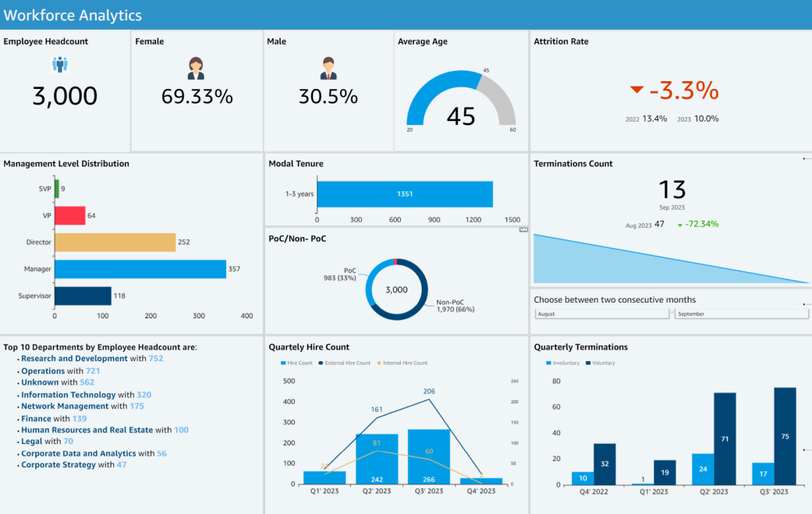
Task: Click the terminations count 13
Action: [x=672, y=190]
